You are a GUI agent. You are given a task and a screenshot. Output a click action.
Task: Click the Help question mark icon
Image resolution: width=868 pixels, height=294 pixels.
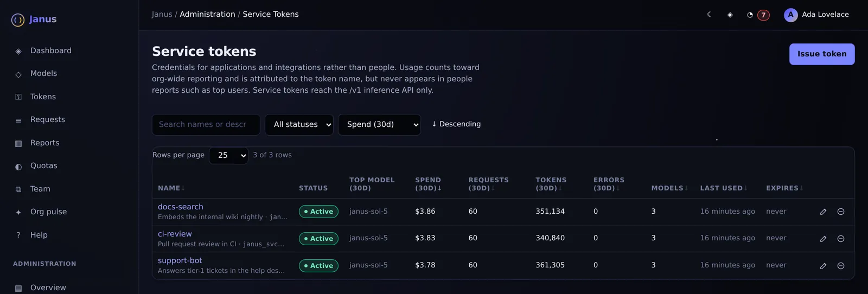[x=18, y=235]
